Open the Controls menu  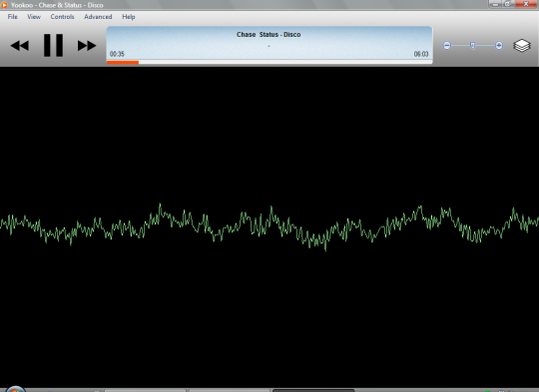[x=62, y=17]
